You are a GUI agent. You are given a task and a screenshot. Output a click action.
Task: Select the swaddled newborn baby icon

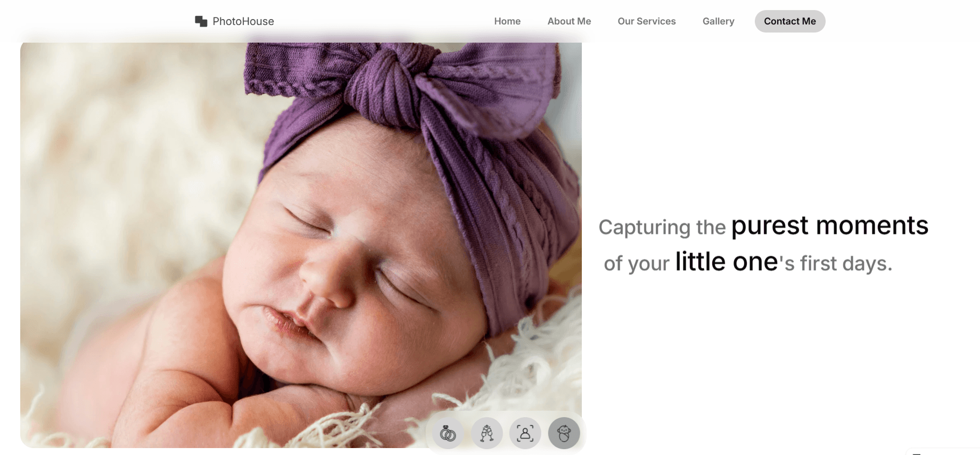tap(564, 433)
